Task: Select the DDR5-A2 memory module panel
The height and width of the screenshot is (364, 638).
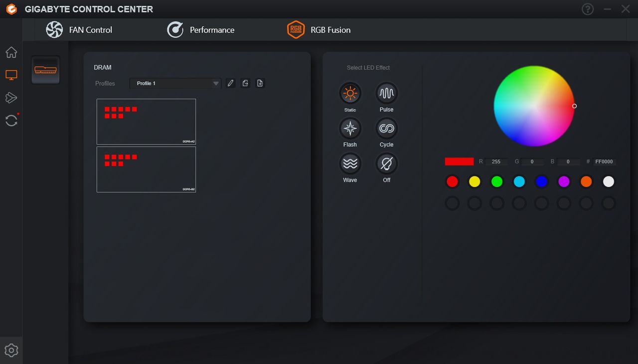Action: click(x=146, y=121)
